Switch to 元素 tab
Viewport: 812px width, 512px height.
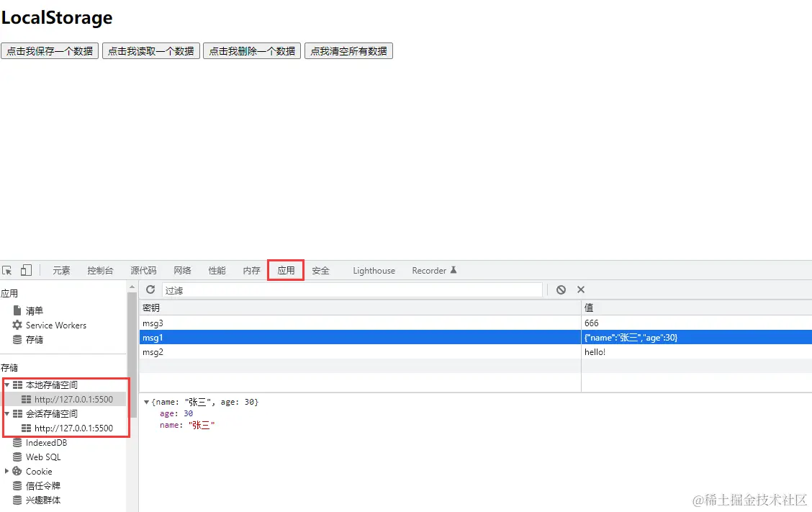pos(61,271)
